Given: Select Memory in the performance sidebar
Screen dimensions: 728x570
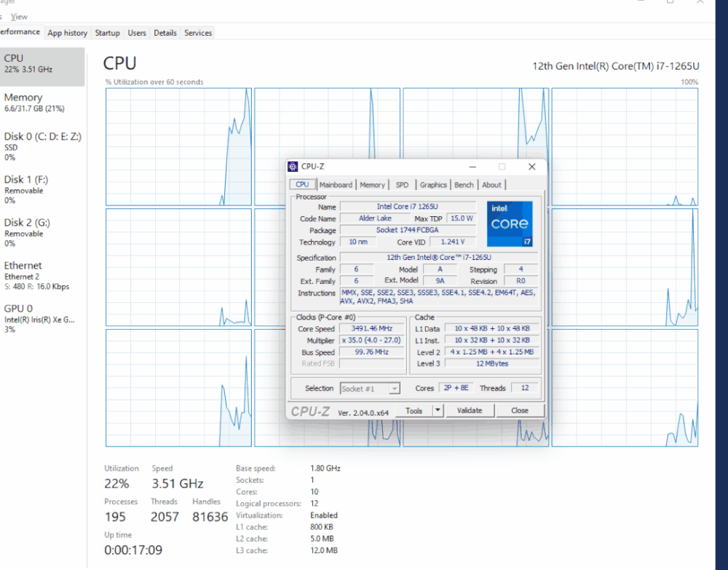Looking at the screenshot, I should click(x=42, y=103).
